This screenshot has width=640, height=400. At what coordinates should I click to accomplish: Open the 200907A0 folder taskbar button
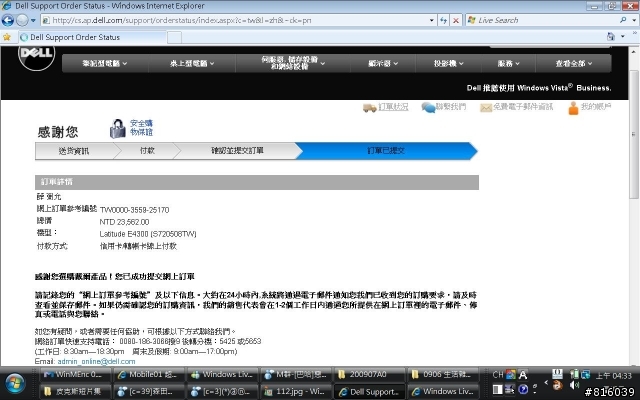(369, 374)
